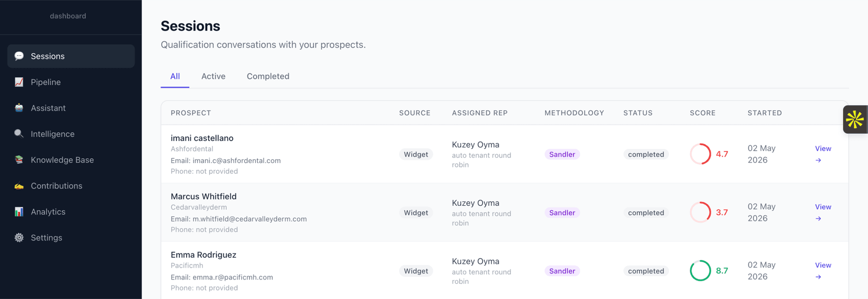Click the METHODOLOGY column header
This screenshot has width=868, height=299.
pyautogui.click(x=574, y=113)
